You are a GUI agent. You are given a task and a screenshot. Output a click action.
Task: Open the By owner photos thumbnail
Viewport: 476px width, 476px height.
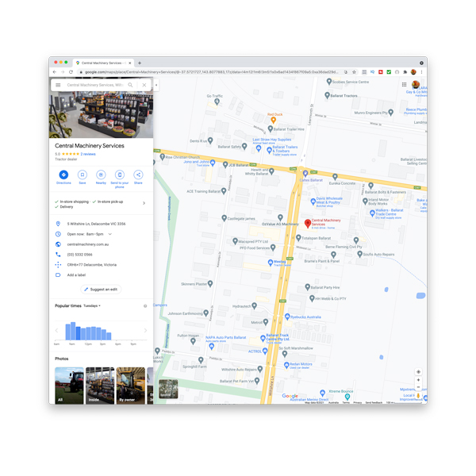click(131, 386)
